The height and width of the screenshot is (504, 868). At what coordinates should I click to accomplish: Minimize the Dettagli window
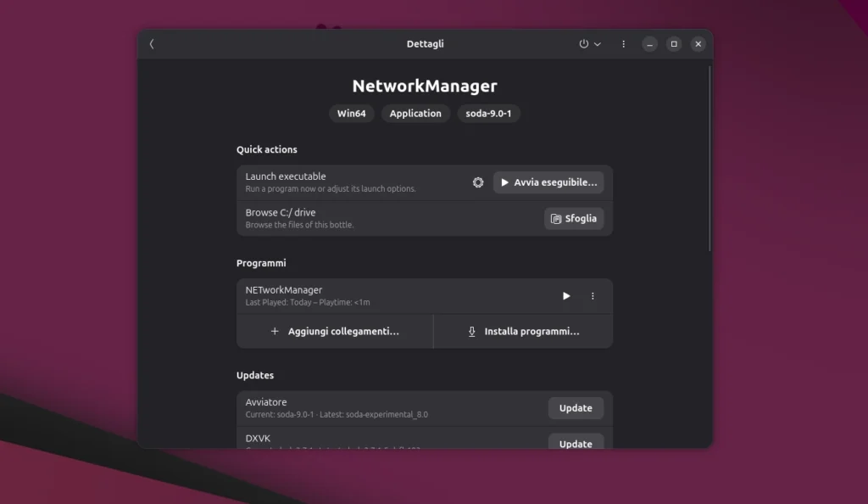(649, 44)
